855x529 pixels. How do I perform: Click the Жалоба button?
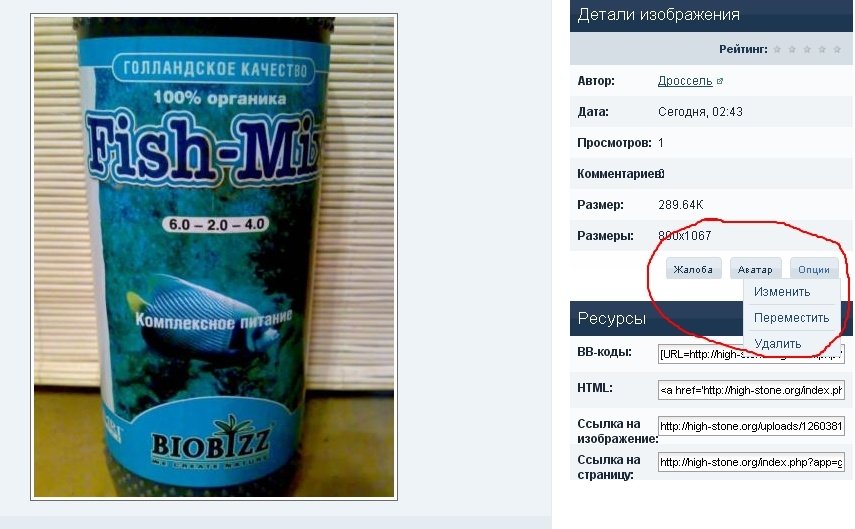point(693,269)
